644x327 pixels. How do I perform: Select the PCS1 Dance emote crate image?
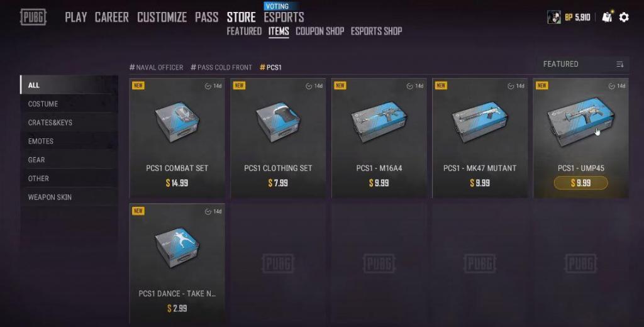pyautogui.click(x=177, y=248)
